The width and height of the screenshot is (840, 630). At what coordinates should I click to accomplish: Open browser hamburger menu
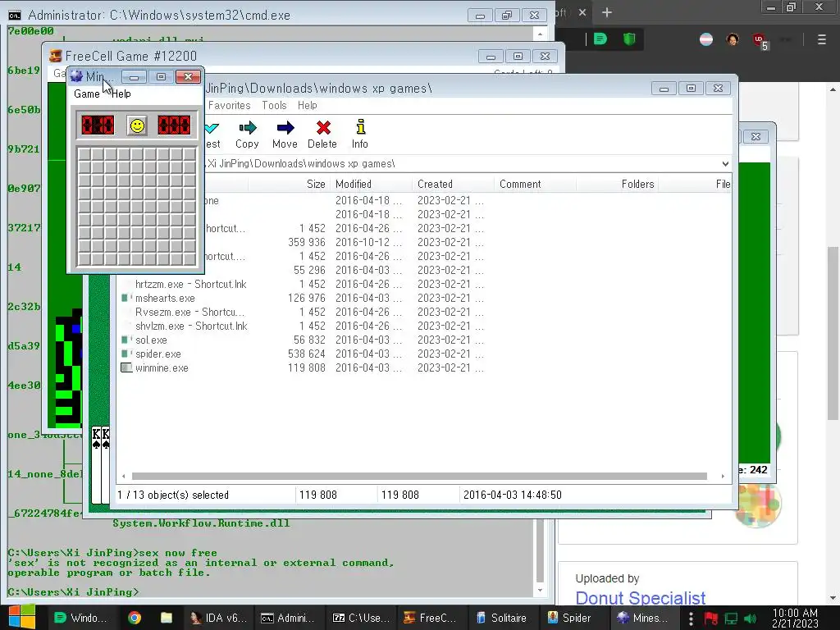822,39
